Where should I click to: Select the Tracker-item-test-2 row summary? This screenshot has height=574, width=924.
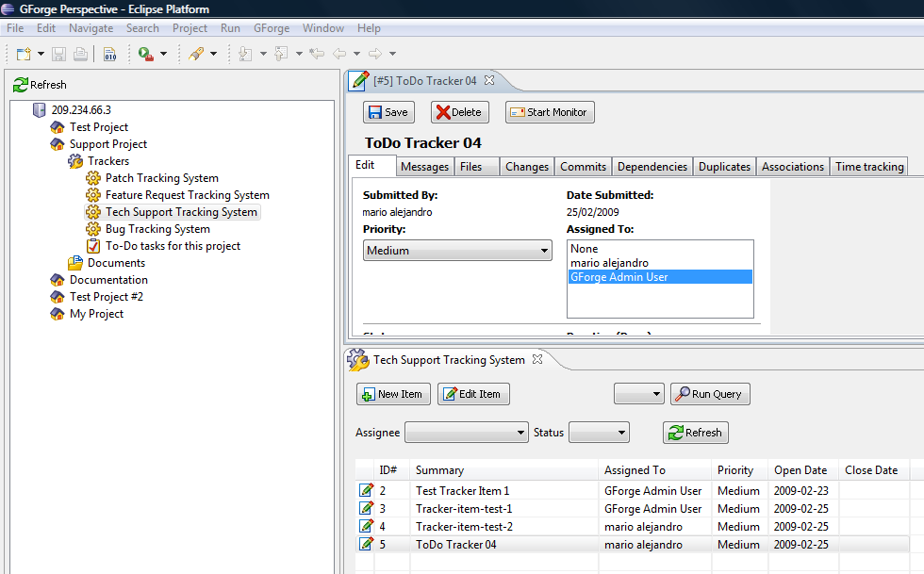coord(464,527)
